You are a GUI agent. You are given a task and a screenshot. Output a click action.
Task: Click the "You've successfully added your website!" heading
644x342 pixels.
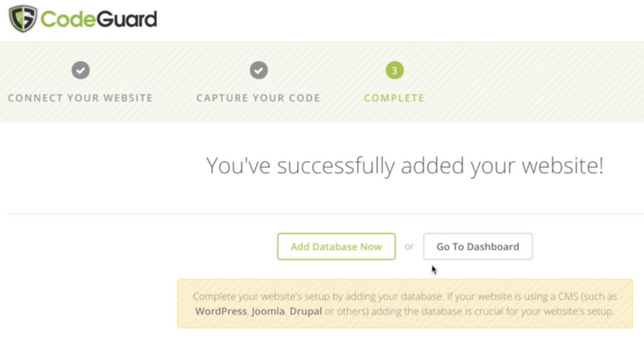click(404, 166)
